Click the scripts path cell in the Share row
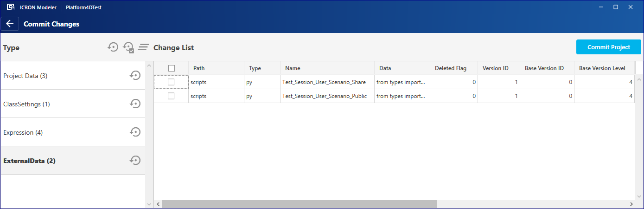The width and height of the screenshot is (644, 209). click(217, 82)
